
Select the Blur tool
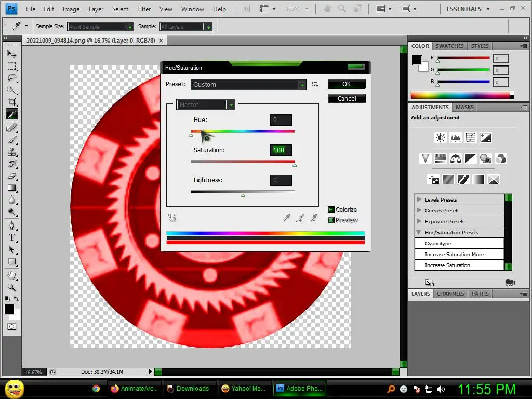pos(12,200)
